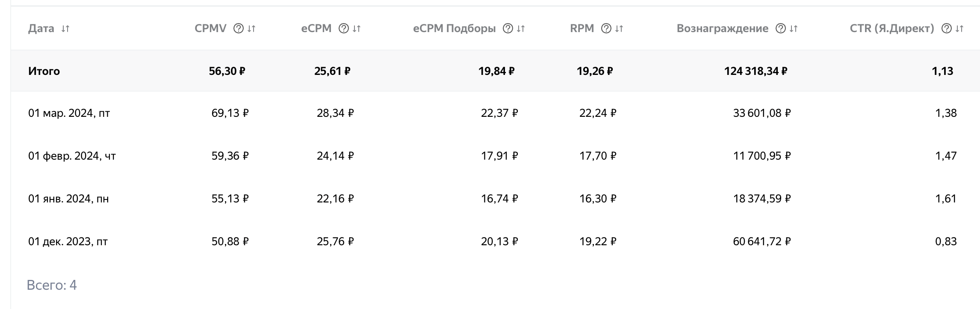Sort table by RPM arrows icon
This screenshot has height=309, width=980.
pyautogui.click(x=619, y=29)
